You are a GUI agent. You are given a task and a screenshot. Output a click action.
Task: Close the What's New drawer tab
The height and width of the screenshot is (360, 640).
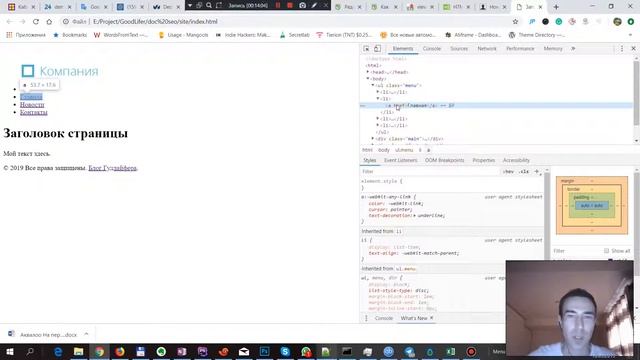tap(431, 318)
